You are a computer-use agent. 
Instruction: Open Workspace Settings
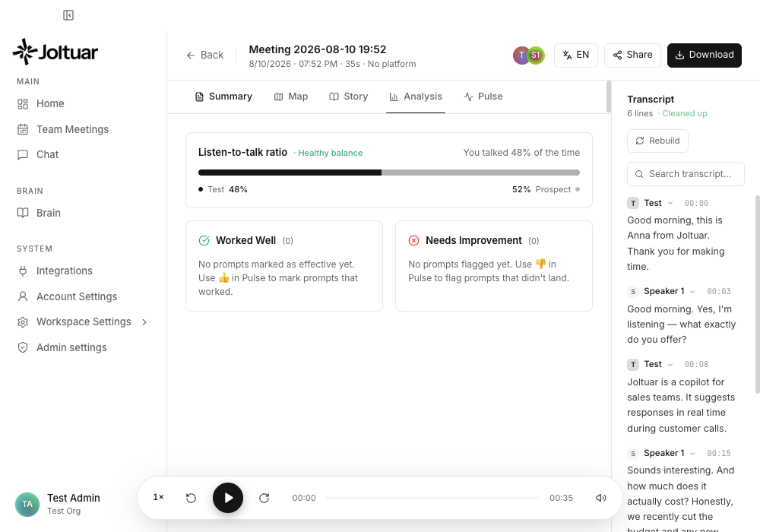pos(84,322)
